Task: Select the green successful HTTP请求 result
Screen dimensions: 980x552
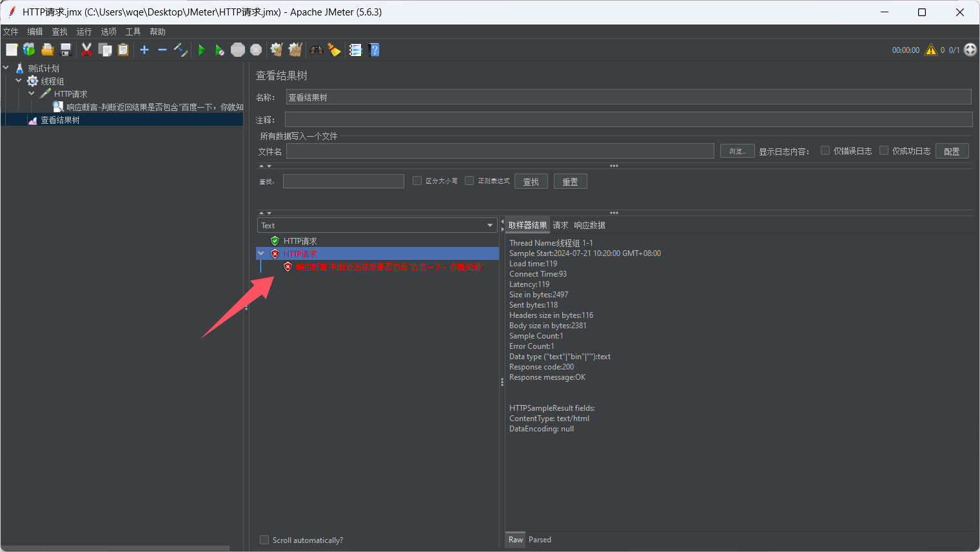Action: (300, 241)
